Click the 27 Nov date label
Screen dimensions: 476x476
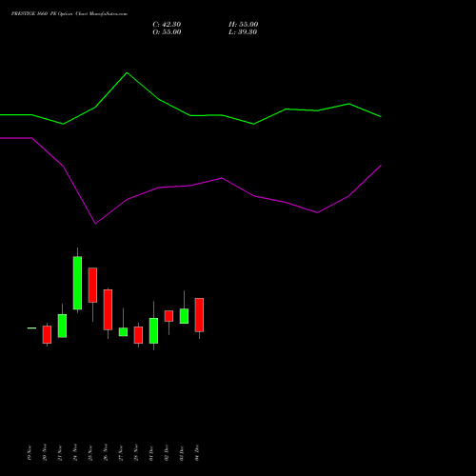[x=121, y=452]
